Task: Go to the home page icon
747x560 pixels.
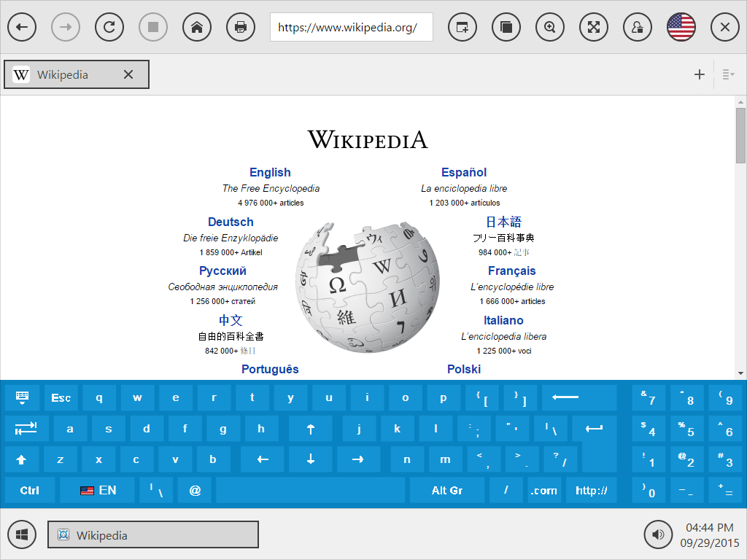Action: [197, 27]
